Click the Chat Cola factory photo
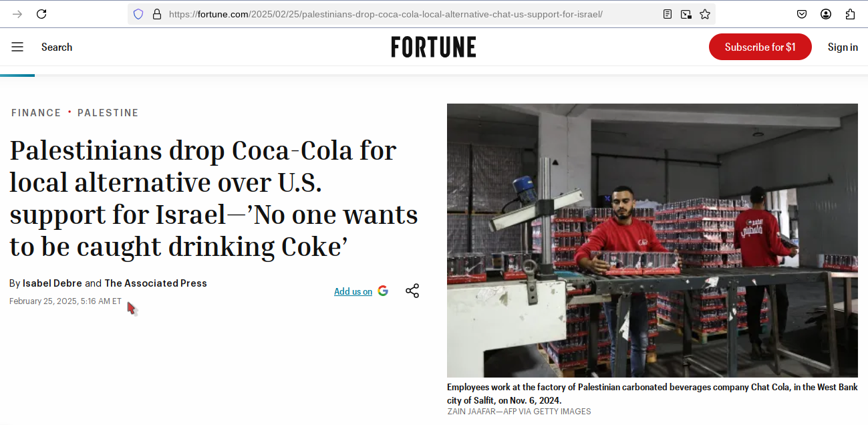This screenshot has height=425, width=868. [x=652, y=241]
